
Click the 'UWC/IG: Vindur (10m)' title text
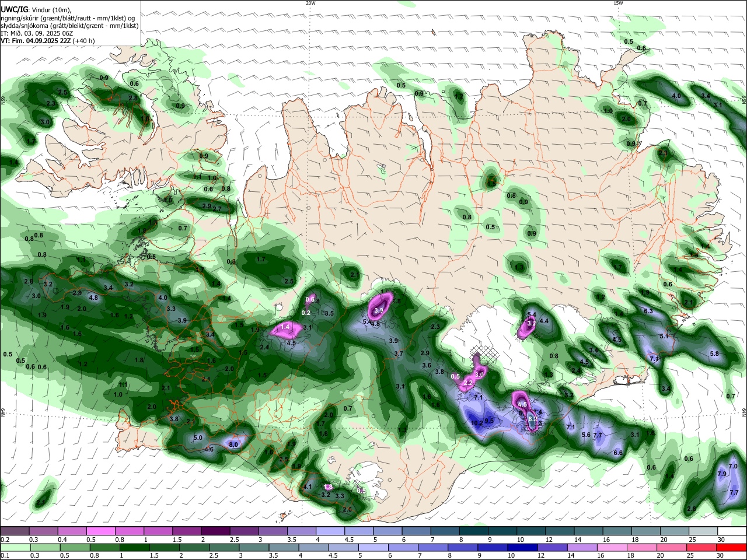click(x=36, y=9)
